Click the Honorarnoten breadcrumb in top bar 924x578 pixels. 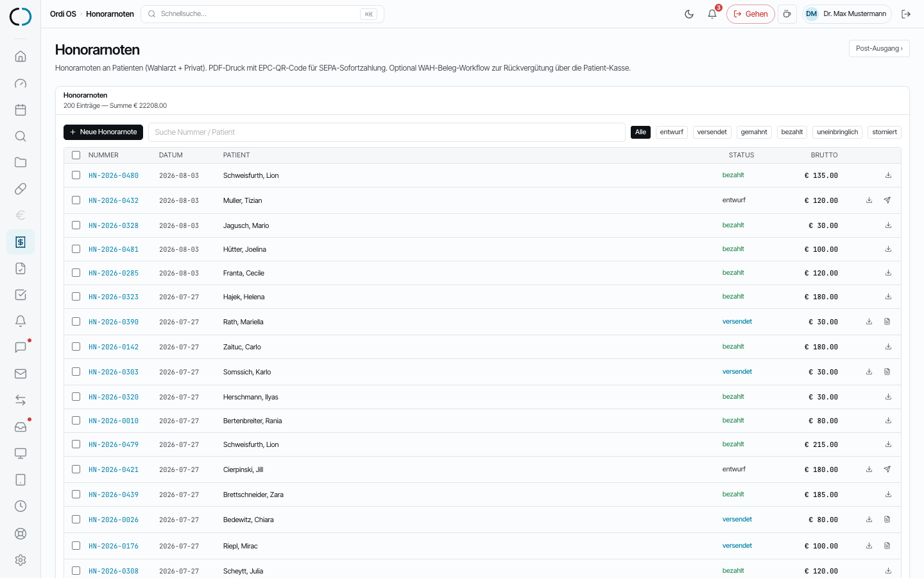tap(110, 14)
